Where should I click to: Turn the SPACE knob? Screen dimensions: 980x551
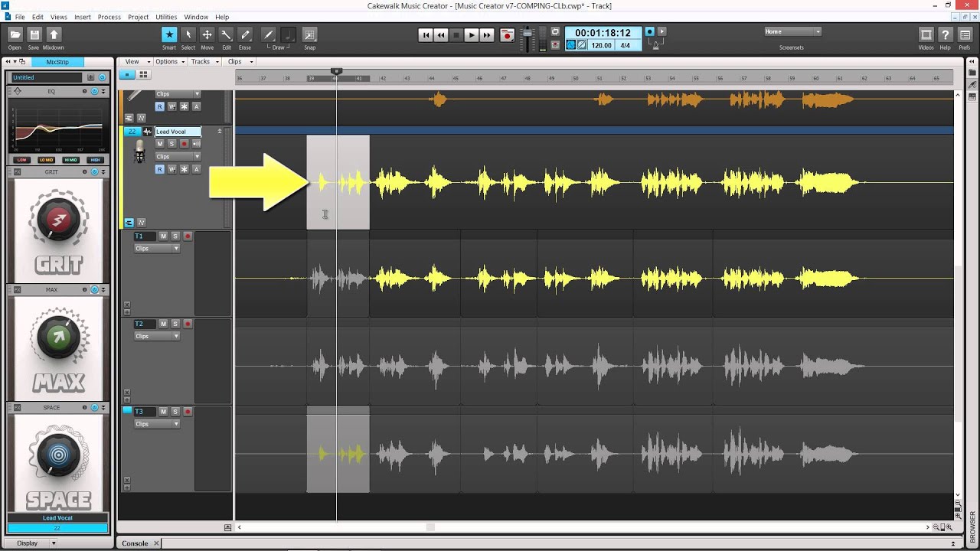point(58,457)
